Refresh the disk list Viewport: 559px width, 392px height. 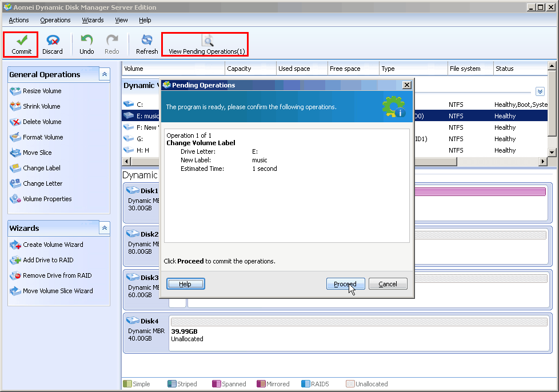147,44
